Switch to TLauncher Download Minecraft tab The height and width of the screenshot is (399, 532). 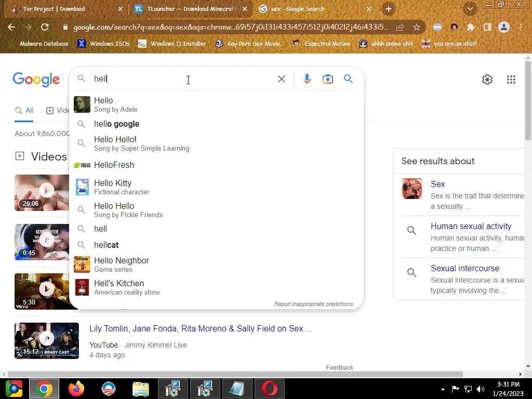click(191, 9)
